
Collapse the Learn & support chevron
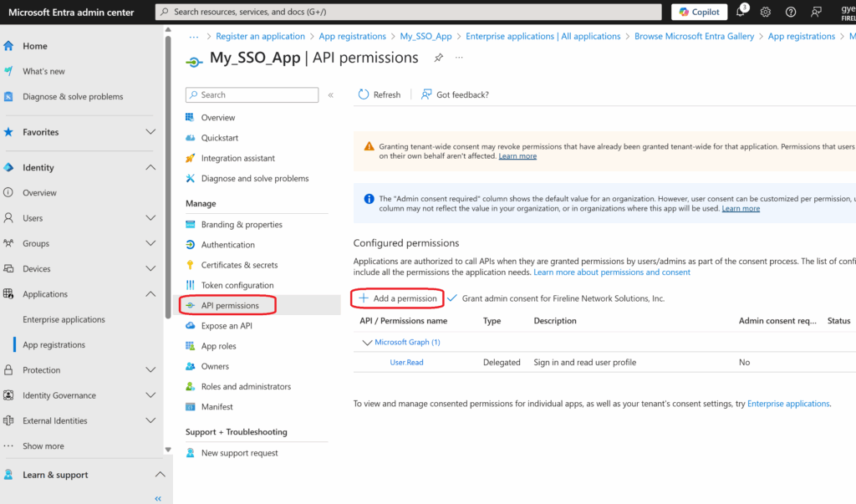pos(160,475)
